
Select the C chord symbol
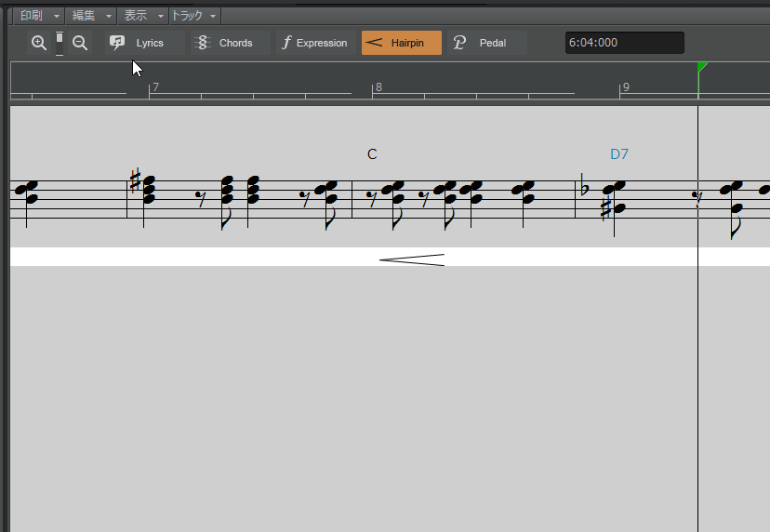click(x=372, y=154)
